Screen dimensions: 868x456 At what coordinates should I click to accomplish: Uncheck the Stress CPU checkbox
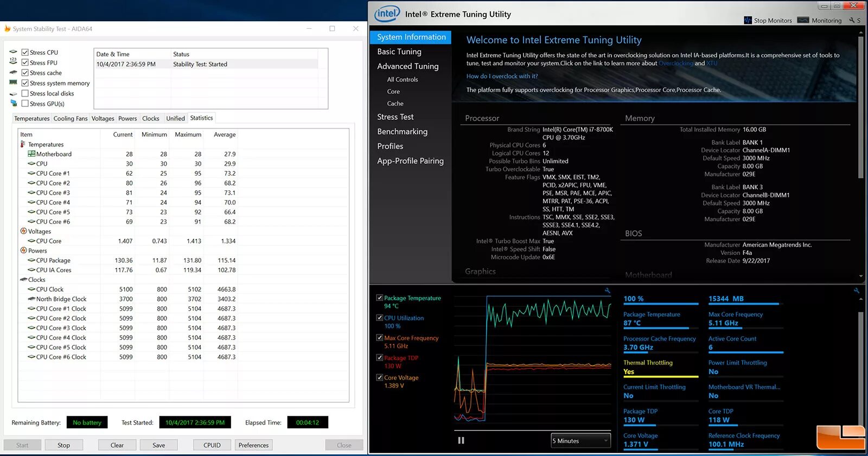[x=25, y=53]
